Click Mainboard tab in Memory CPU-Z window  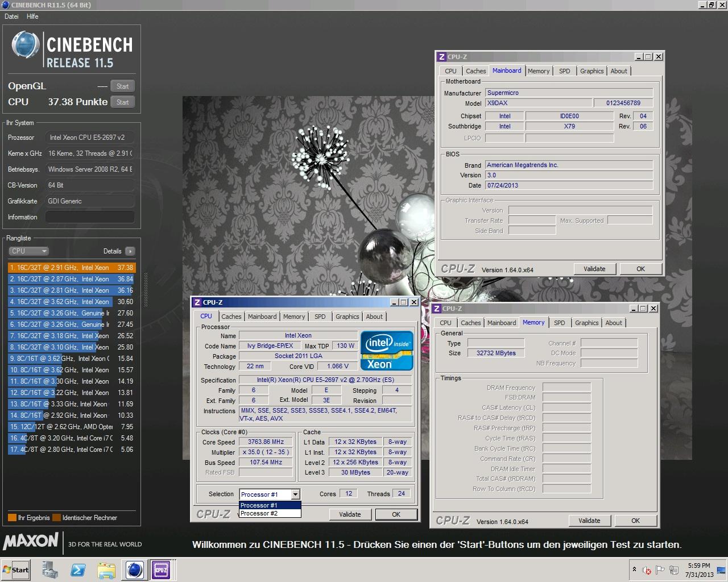pos(502,323)
